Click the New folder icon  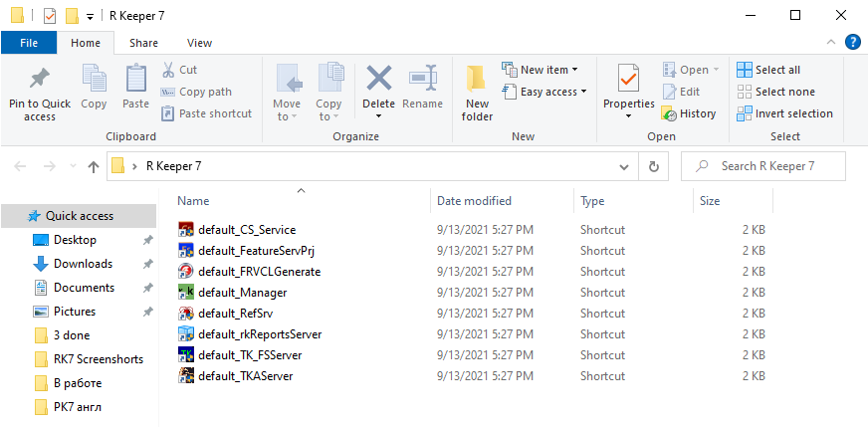[477, 79]
